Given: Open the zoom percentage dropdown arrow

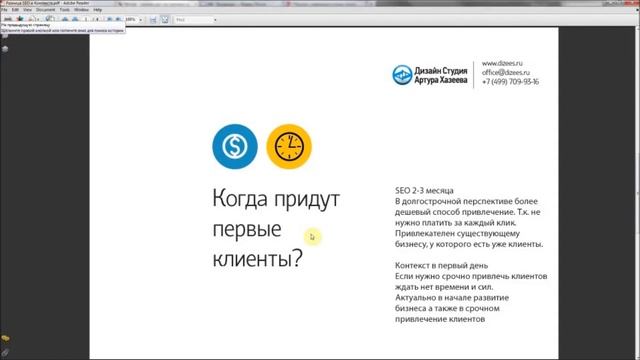Looking at the screenshot, I should tap(141, 20).
